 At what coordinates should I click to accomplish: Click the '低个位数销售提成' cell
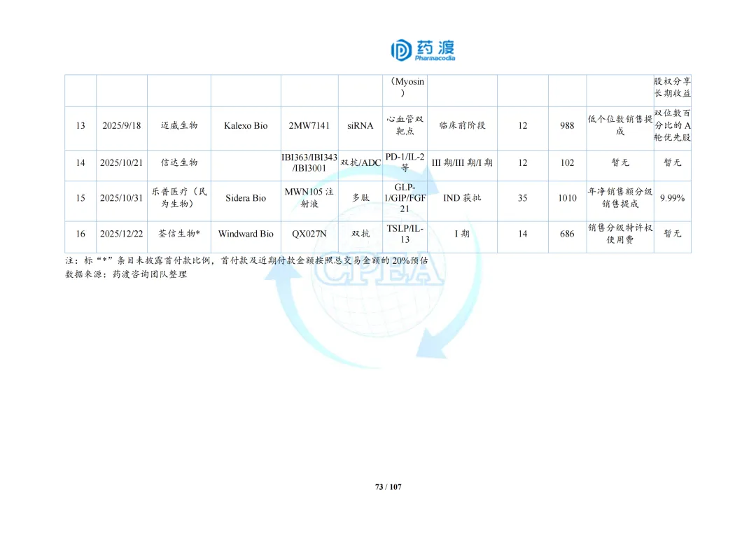[620, 129]
